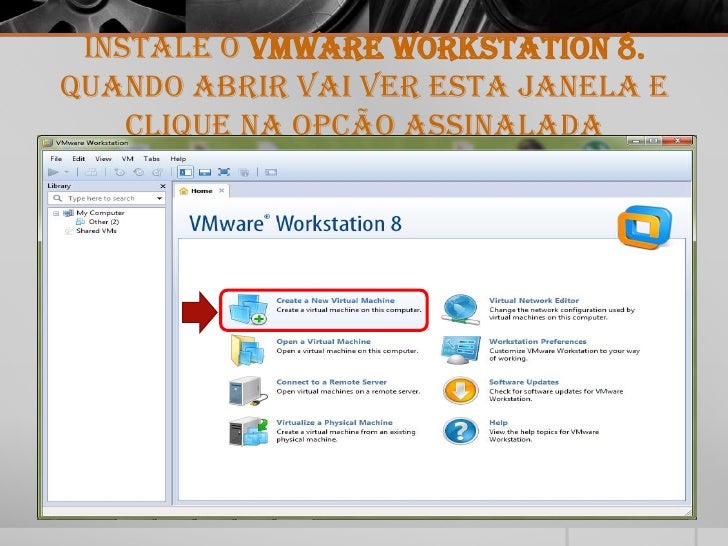
Task: Select Other (2) folder in Library
Action: [x=104, y=222]
